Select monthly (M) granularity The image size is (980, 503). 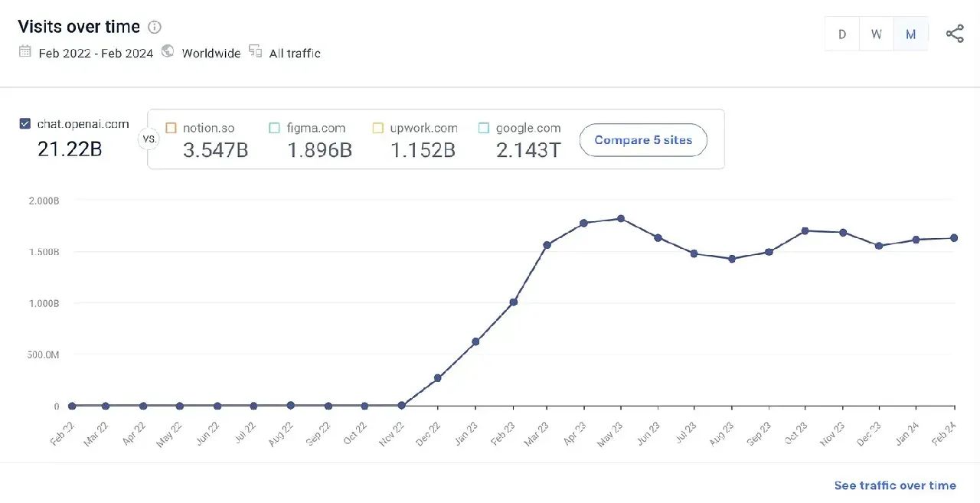point(911,34)
